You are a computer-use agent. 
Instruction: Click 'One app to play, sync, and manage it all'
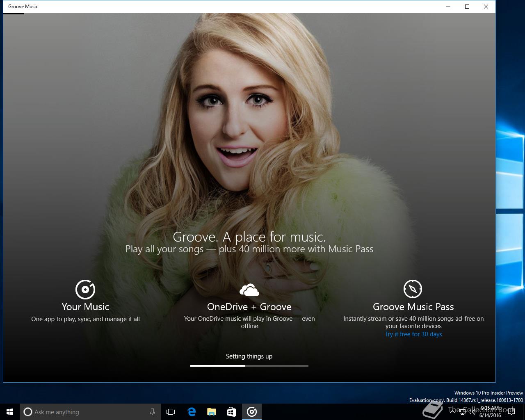point(85,319)
